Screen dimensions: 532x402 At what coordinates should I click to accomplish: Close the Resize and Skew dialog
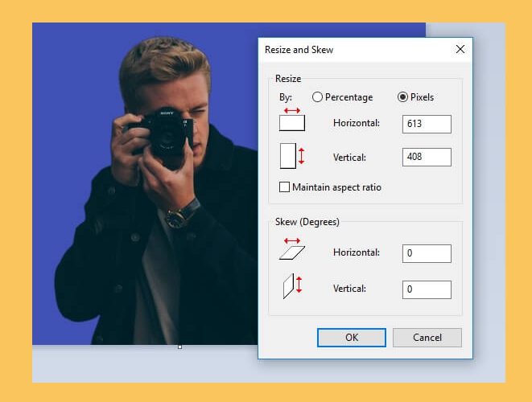coord(460,50)
